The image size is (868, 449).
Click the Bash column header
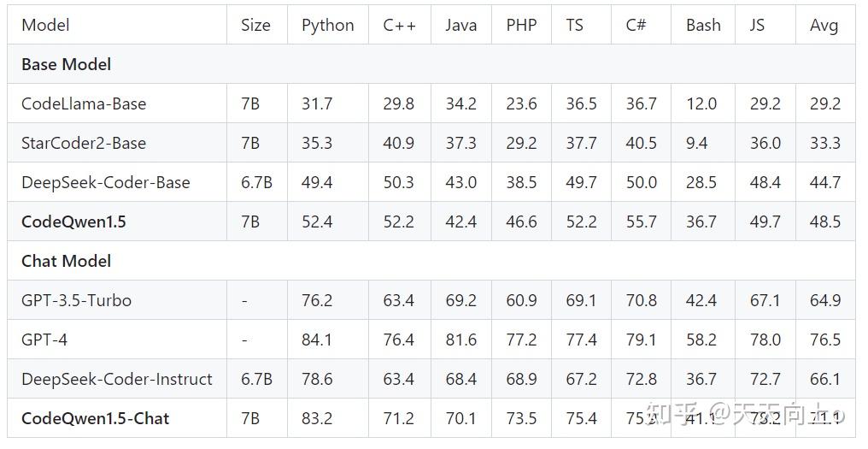(x=703, y=25)
